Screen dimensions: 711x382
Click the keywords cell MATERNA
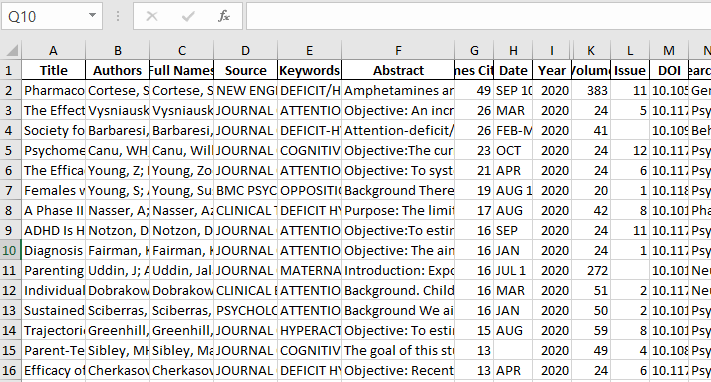[309, 270]
